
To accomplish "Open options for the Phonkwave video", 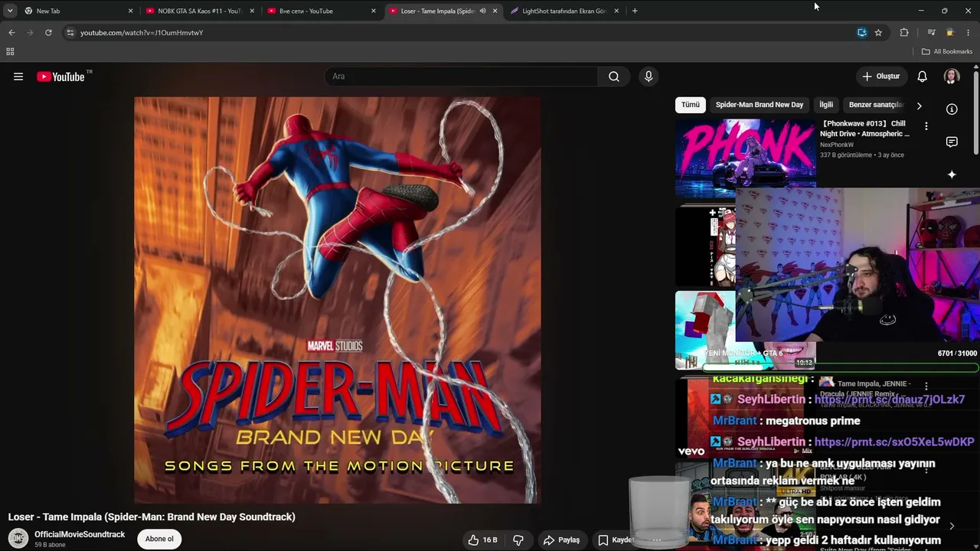I will [x=926, y=126].
